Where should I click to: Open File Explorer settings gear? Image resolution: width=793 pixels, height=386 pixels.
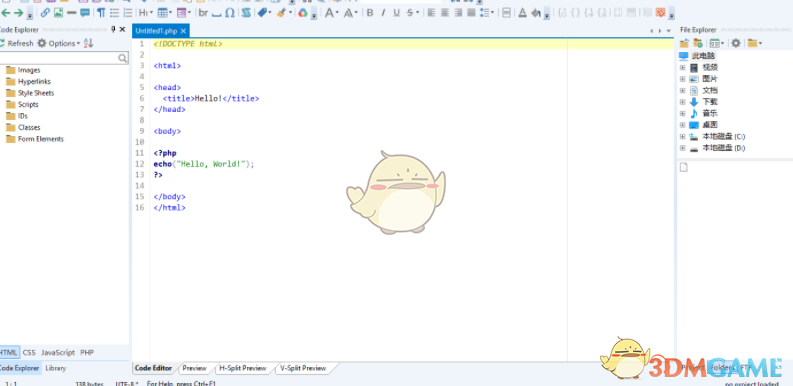[x=736, y=44]
